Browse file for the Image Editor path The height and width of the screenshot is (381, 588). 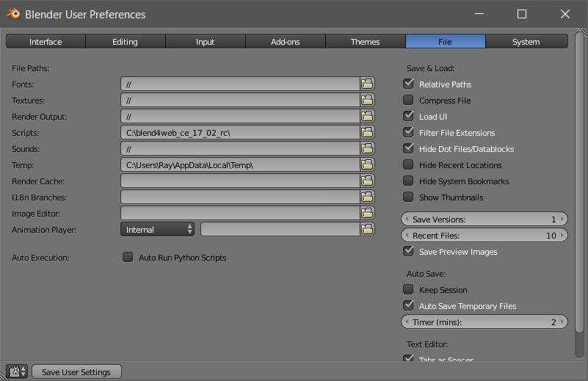click(367, 213)
